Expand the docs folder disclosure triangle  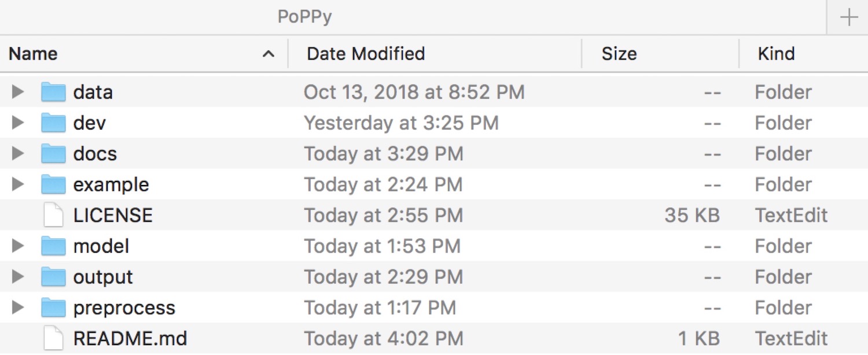click(18, 154)
